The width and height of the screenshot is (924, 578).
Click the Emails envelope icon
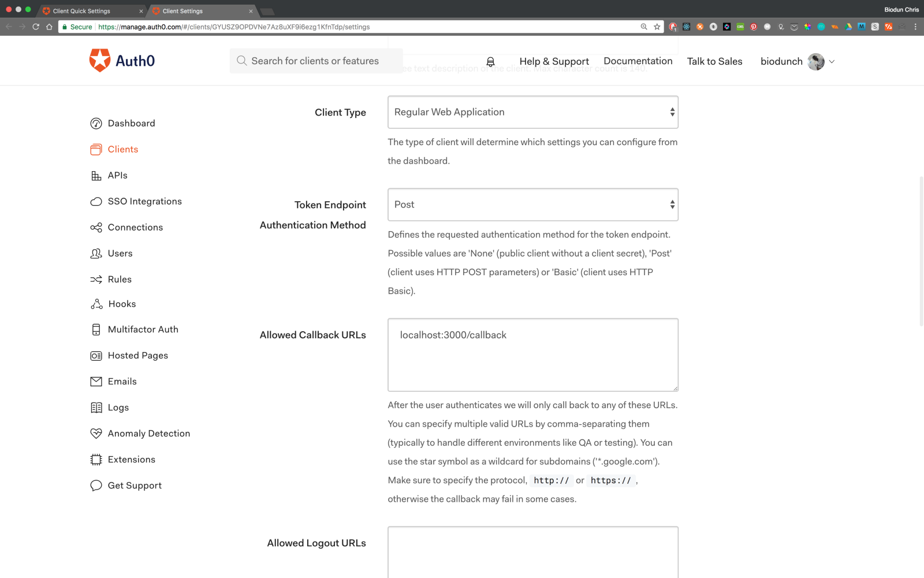96,381
